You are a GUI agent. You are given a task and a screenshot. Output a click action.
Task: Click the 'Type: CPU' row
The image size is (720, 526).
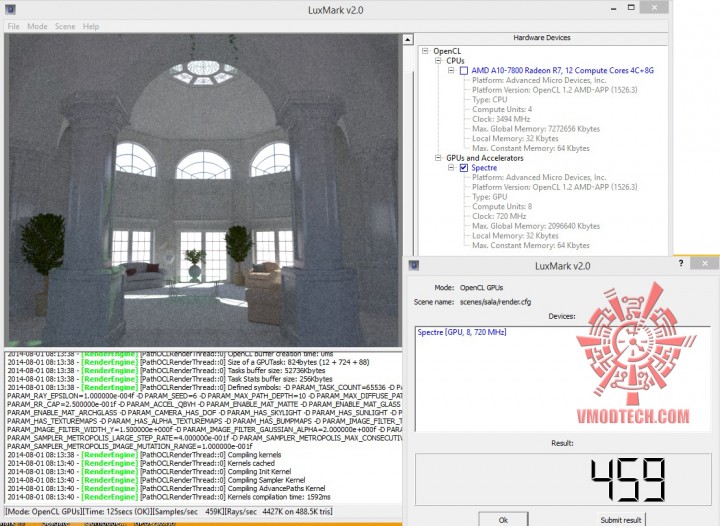(x=489, y=100)
